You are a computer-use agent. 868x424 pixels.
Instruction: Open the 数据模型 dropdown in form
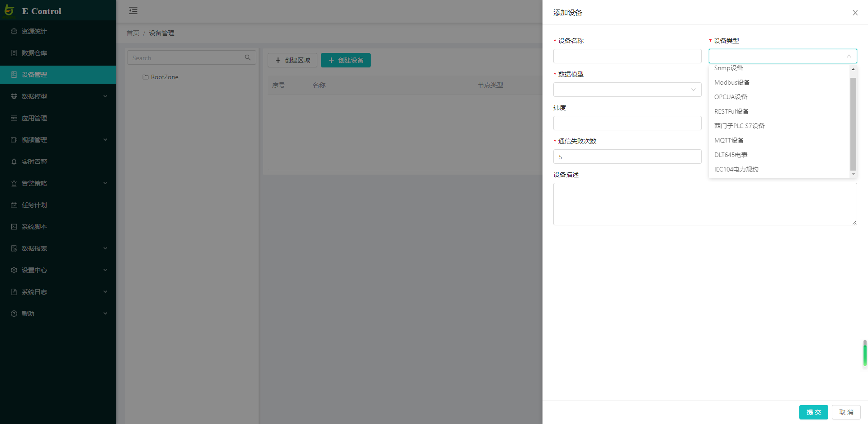[x=627, y=90]
